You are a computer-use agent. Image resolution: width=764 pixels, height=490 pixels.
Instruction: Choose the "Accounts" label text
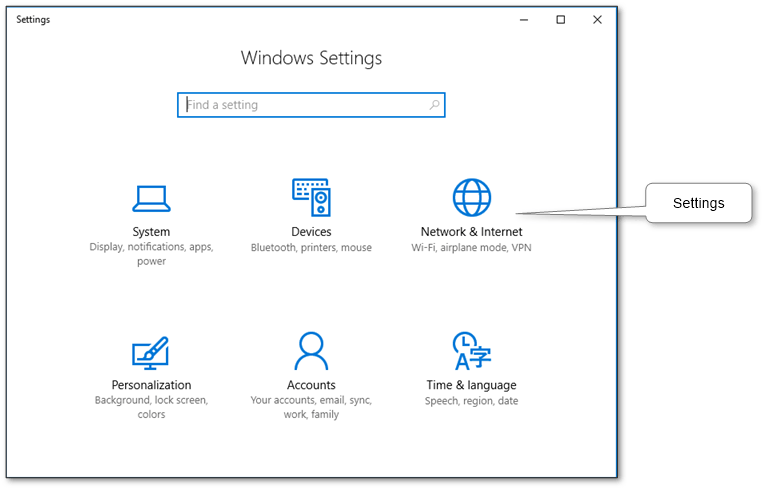[x=311, y=385]
